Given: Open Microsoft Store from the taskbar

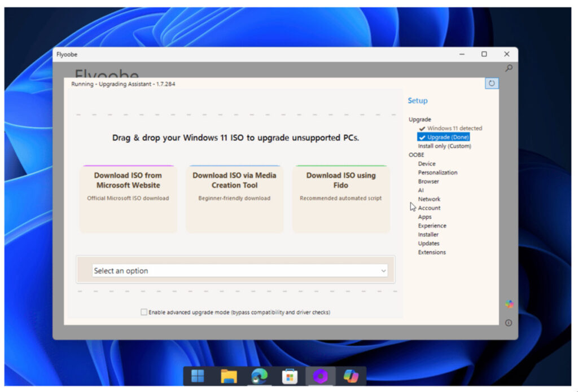Looking at the screenshot, I should [290, 376].
